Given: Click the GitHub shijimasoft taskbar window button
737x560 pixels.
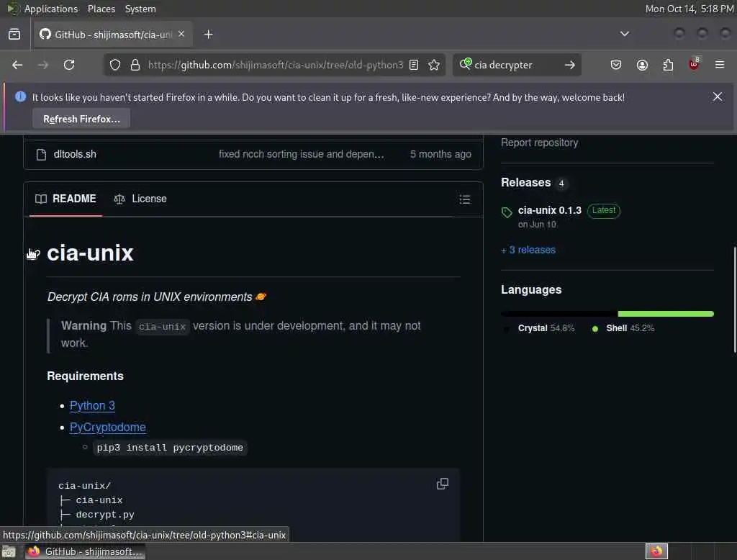Looking at the screenshot, I should (85, 551).
